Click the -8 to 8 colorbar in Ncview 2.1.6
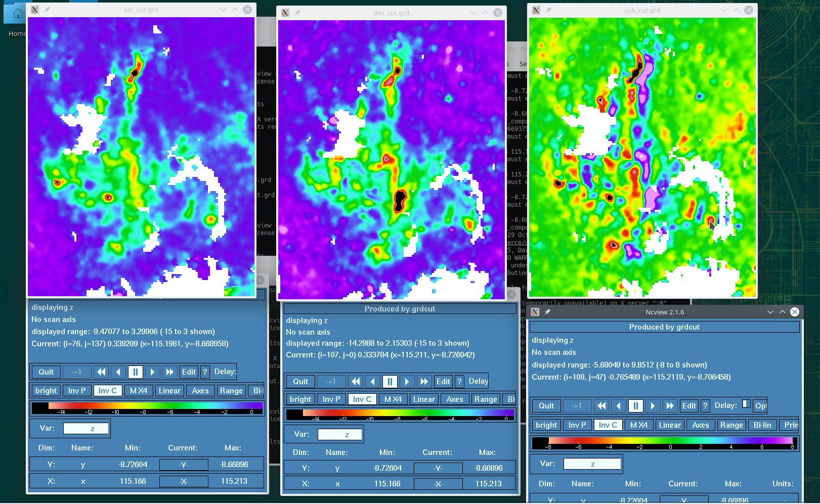This screenshot has height=504, width=820. coord(664,443)
